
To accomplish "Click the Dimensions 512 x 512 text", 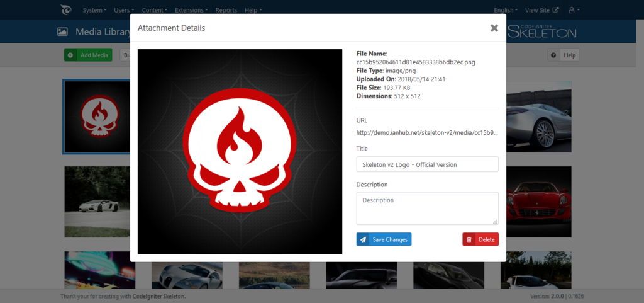I will point(388,96).
